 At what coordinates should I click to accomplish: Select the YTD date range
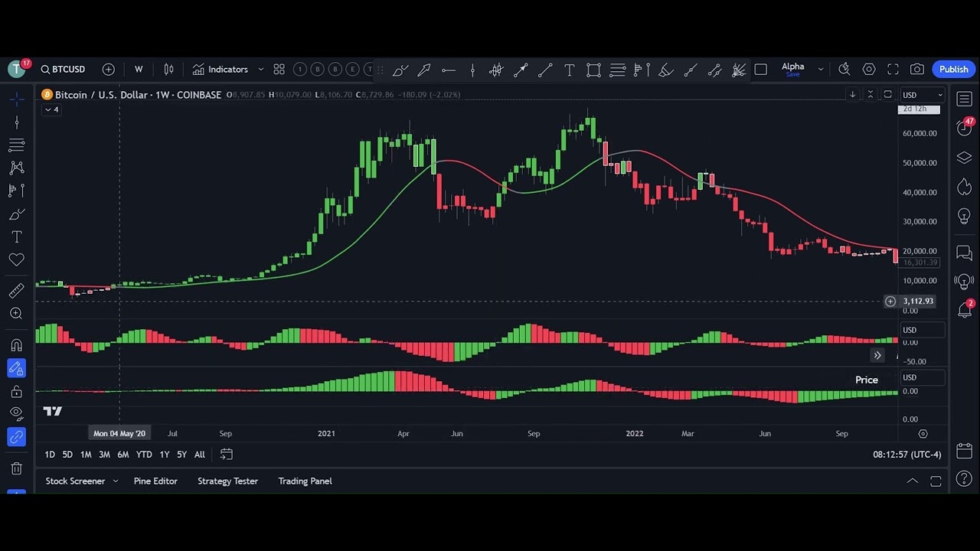tap(144, 455)
